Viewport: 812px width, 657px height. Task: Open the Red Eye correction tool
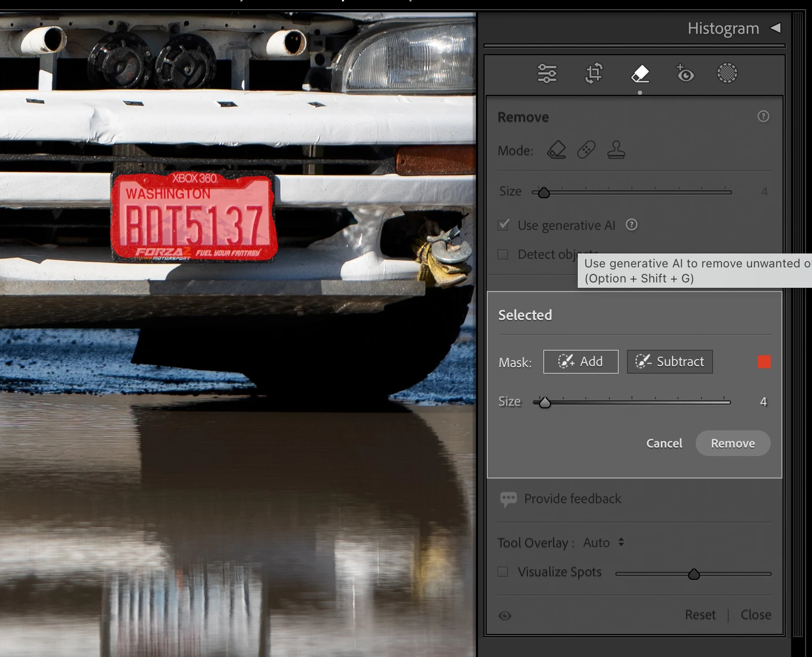(x=684, y=73)
